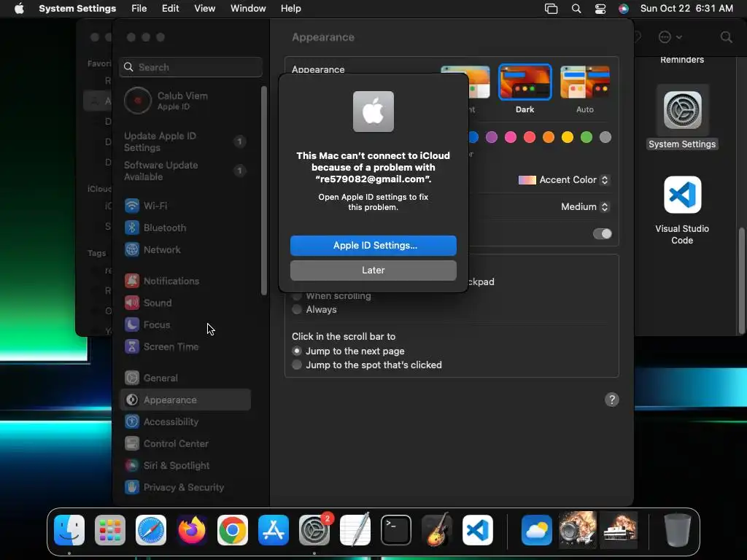
Task: Open TextEdit from the Dock
Action: tap(355, 530)
